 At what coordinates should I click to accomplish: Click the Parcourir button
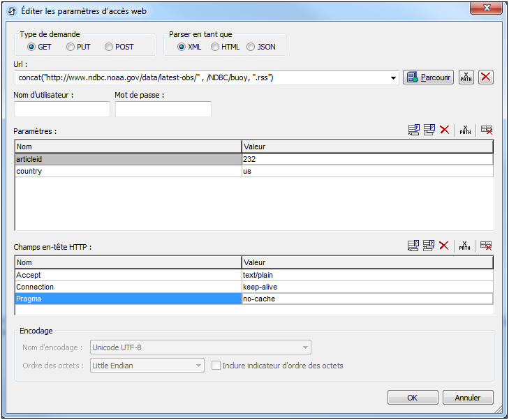pos(428,77)
